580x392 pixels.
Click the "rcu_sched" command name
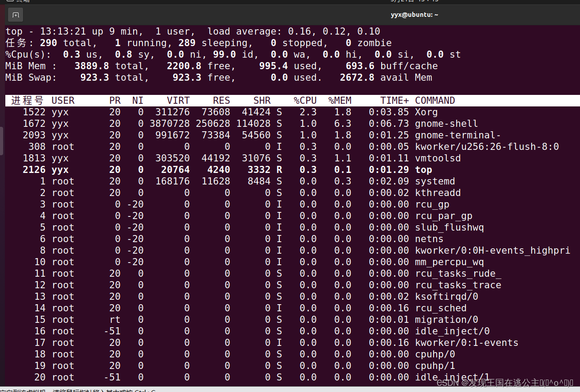441,308
